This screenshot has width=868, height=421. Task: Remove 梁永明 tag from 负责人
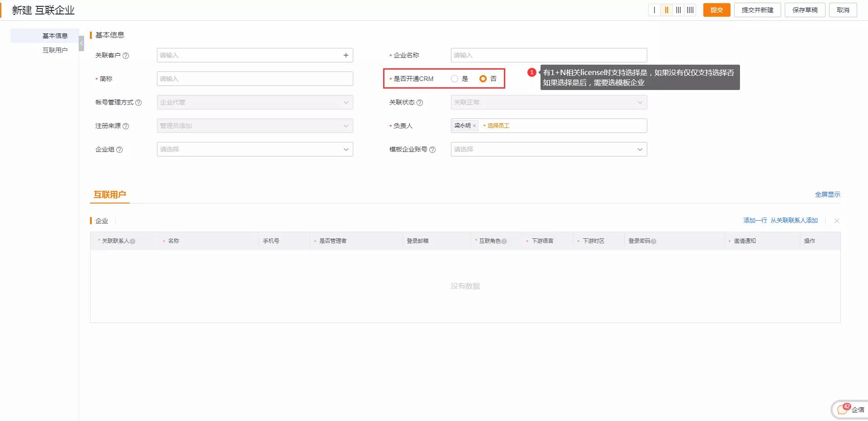[474, 126]
